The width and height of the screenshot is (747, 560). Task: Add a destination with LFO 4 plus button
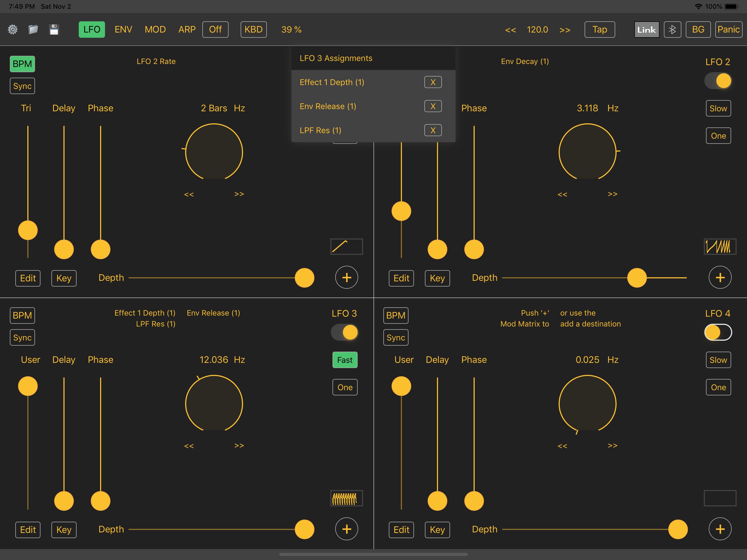point(720,529)
